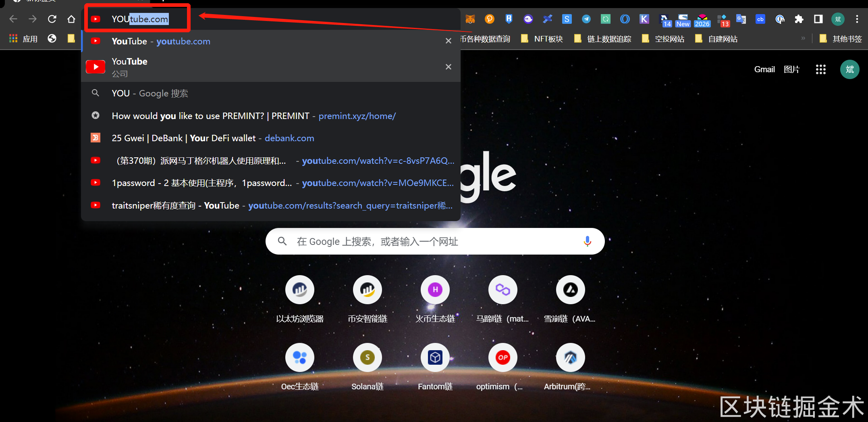Start voice search with the microphone
The height and width of the screenshot is (422, 868).
pos(588,241)
